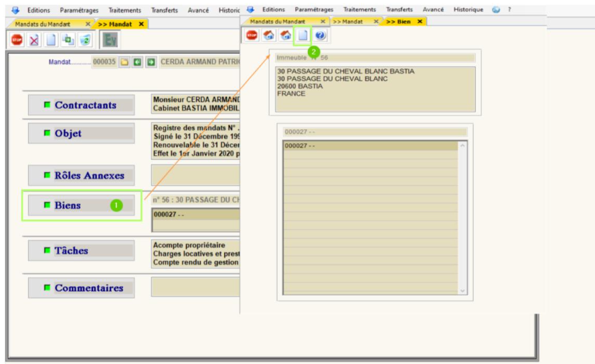Open the Contractants section
Screen dimensions: 595x364
click(x=81, y=105)
